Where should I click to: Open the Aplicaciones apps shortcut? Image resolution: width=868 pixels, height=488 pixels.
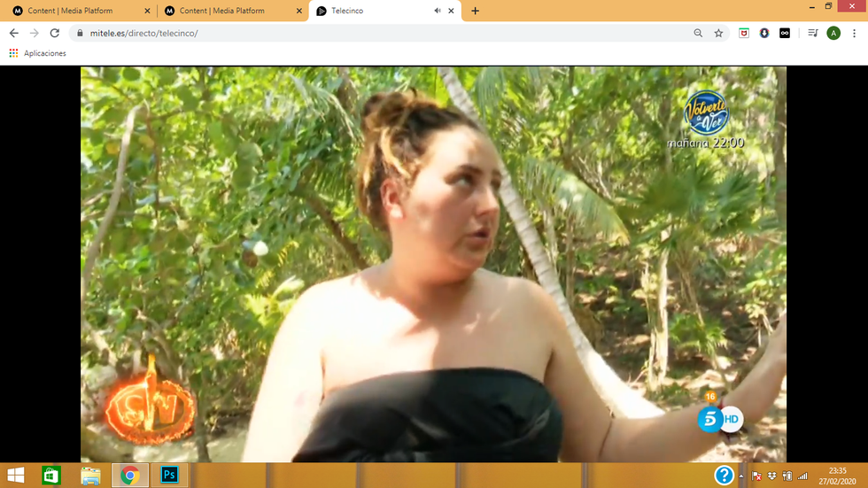(37, 53)
